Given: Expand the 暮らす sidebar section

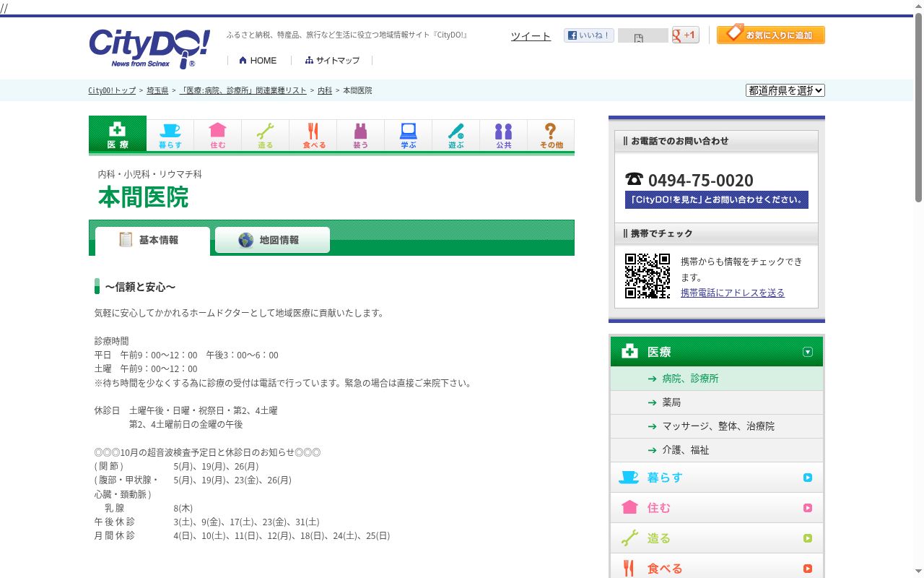Looking at the screenshot, I should (717, 478).
